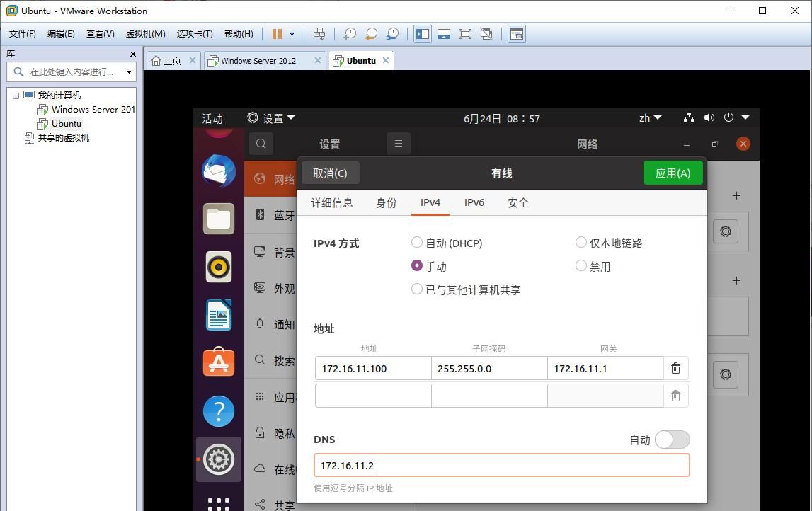The width and height of the screenshot is (812, 511).
Task: Select the 禁用 IPv4 option
Action: 581,266
